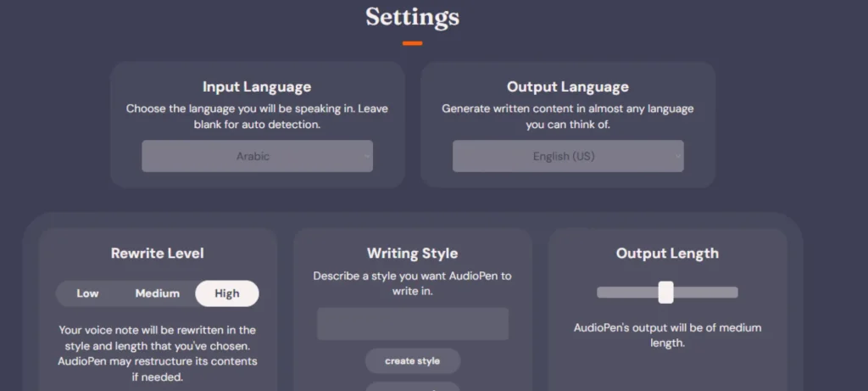Click the 'Your voice note will be rewritten' description

157,354
